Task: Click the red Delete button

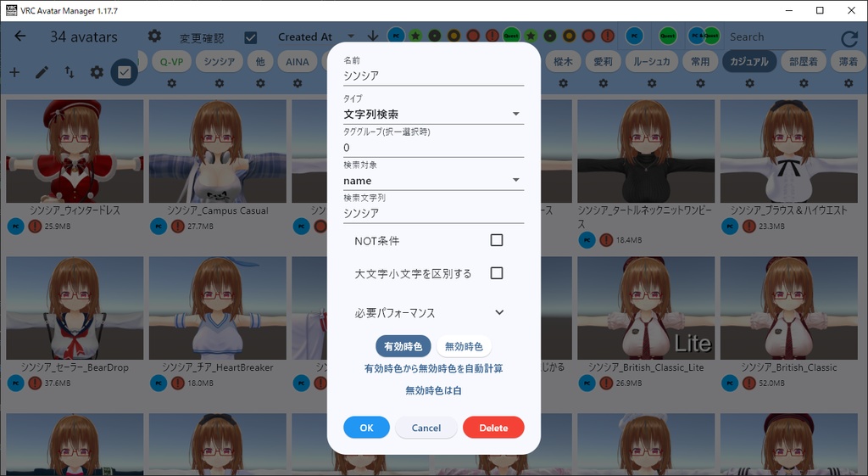Action: (493, 428)
